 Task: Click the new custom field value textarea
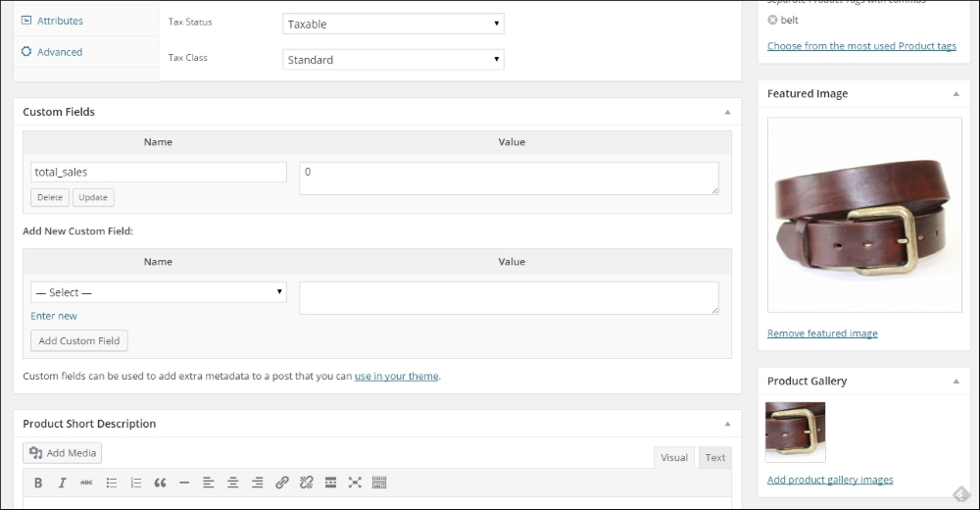coord(509,298)
